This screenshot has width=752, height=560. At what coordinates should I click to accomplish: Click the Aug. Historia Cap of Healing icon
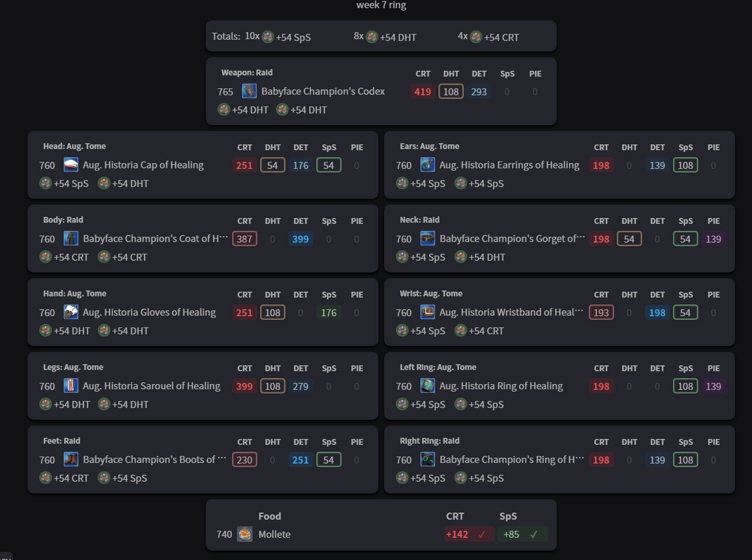(x=71, y=165)
